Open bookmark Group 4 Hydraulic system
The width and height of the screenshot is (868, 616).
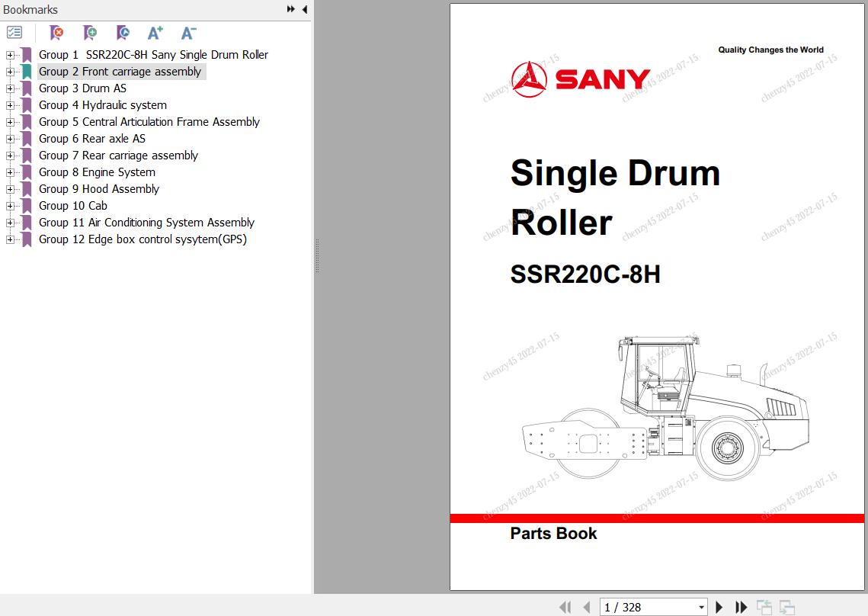pos(103,105)
